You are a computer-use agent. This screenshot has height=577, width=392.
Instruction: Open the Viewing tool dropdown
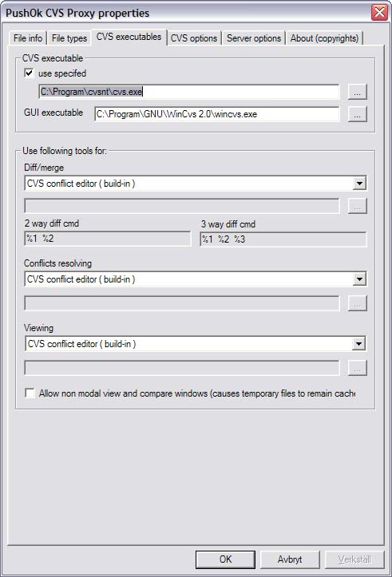[359, 344]
